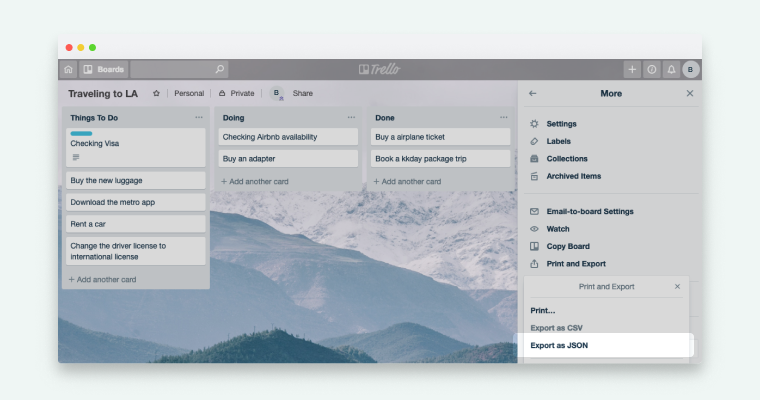Screen dimensions: 760x400
Task: Open the Boards menu button
Action: click(x=104, y=69)
